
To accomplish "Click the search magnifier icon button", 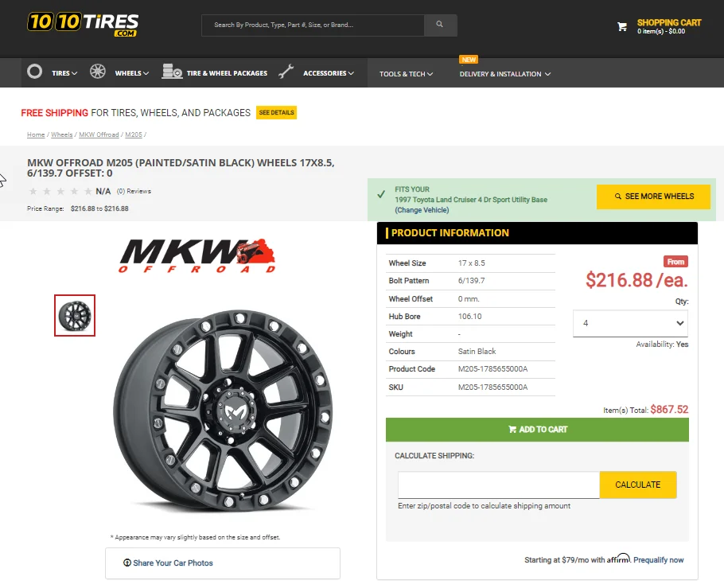I will (x=440, y=25).
